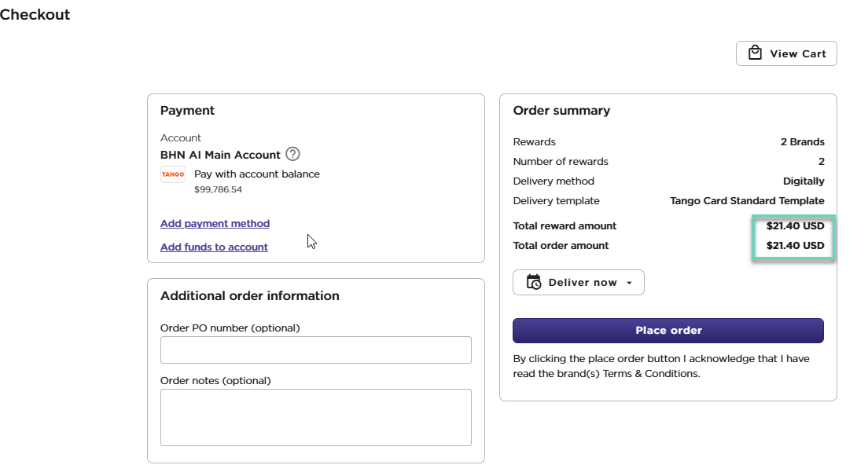Click the Tango Card Standard Template value
868x476 pixels.
747,201
